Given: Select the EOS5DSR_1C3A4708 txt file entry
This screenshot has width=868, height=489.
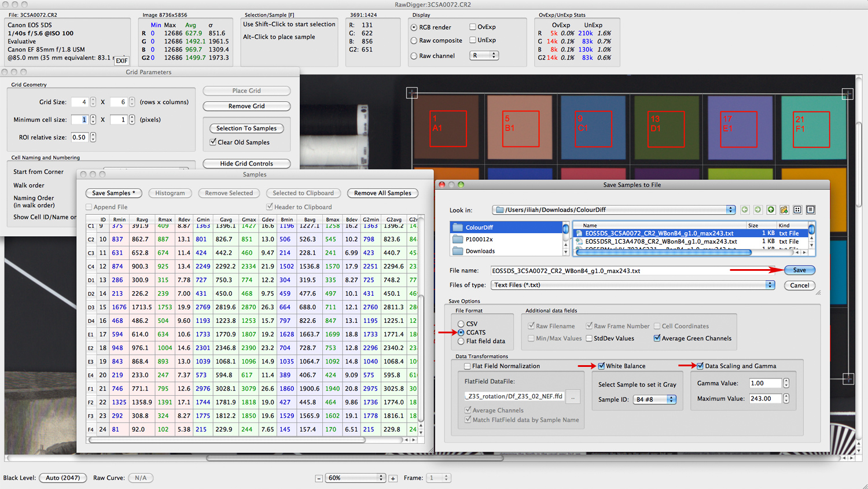Looking at the screenshot, I should pyautogui.click(x=660, y=241).
